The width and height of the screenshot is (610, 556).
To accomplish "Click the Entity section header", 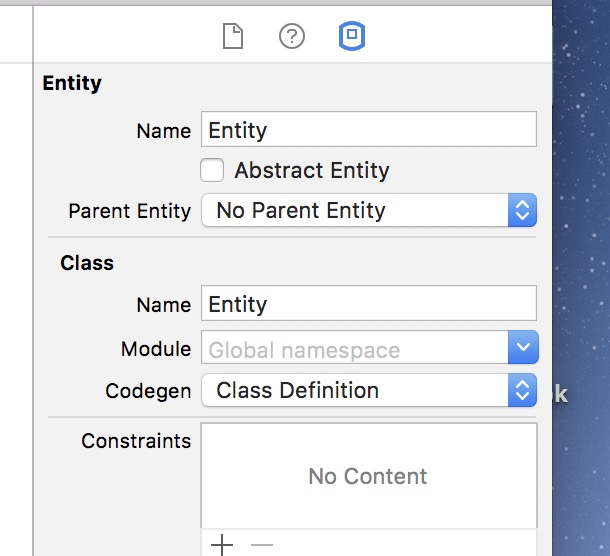I will 72,83.
